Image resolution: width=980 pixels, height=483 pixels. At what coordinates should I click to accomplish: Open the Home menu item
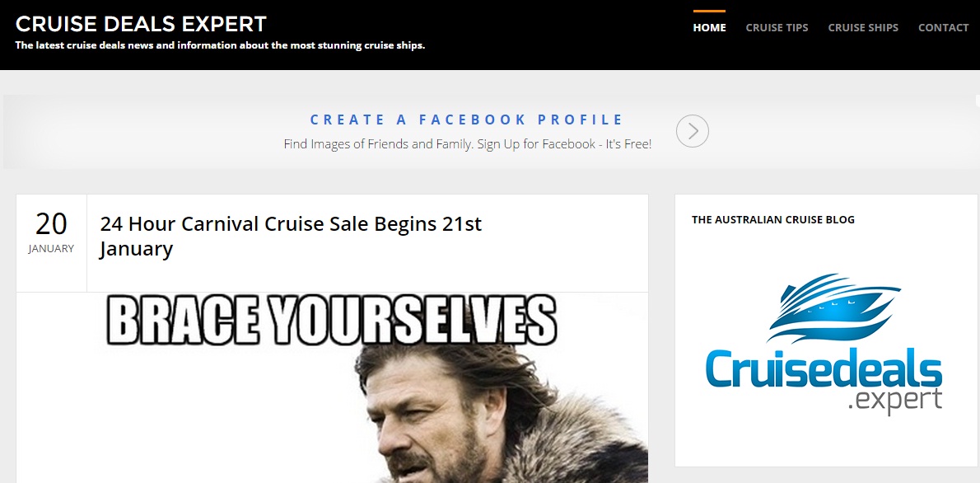(709, 27)
